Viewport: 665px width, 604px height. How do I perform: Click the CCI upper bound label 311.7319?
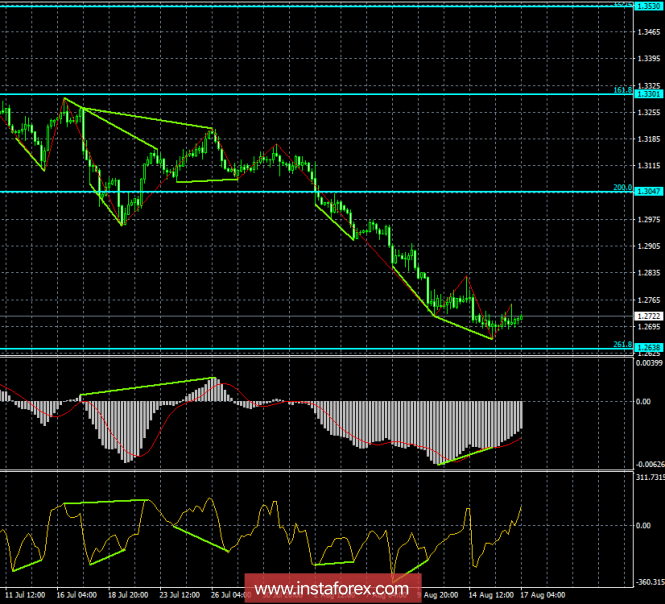(x=650, y=477)
